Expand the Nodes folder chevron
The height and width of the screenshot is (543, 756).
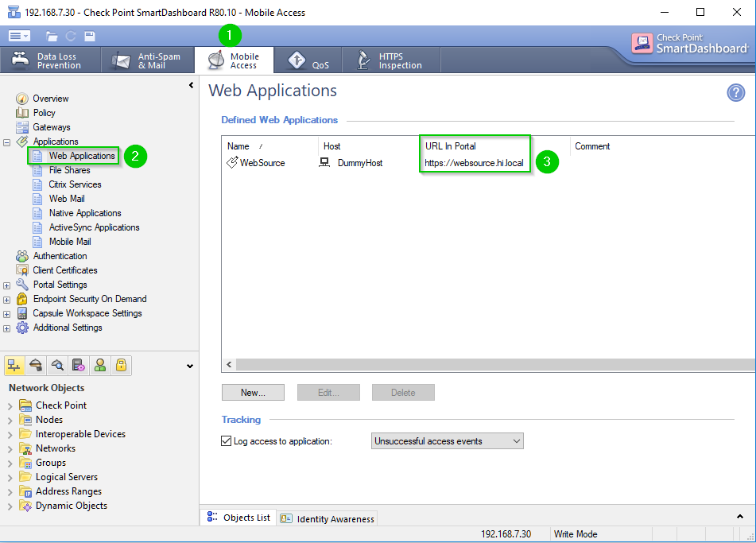(10, 421)
